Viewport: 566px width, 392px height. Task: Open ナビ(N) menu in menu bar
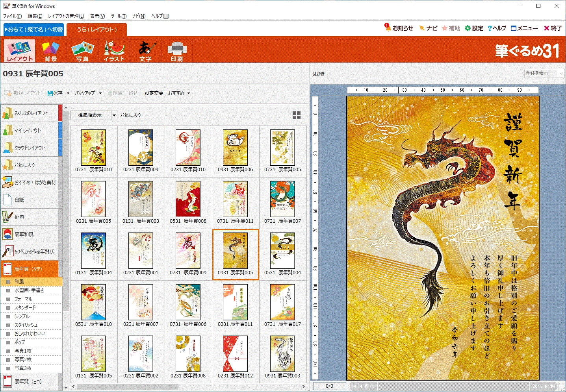(139, 16)
